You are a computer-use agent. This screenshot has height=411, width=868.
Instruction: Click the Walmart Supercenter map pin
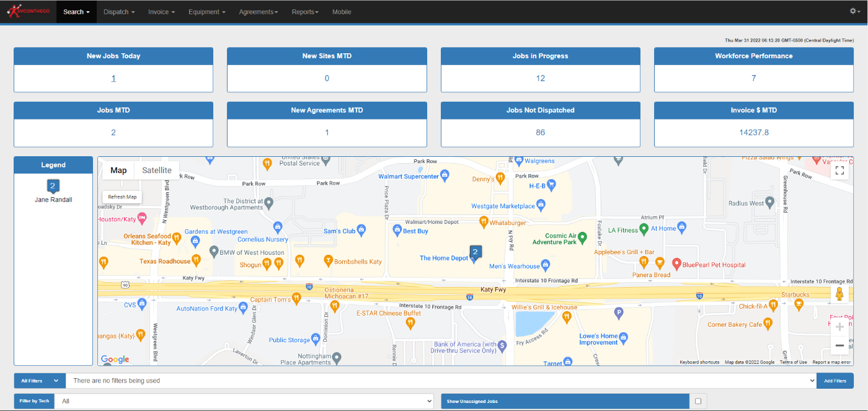[x=445, y=176]
